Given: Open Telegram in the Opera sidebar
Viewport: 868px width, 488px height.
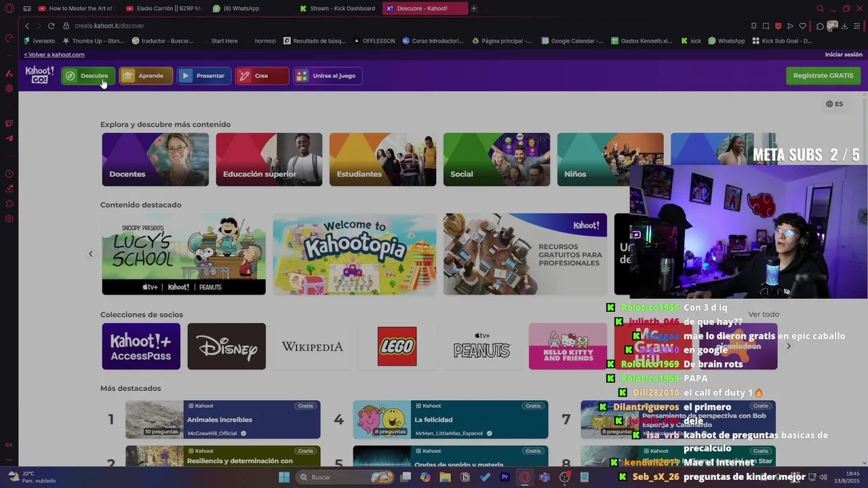Looking at the screenshot, I should tap(9, 138).
